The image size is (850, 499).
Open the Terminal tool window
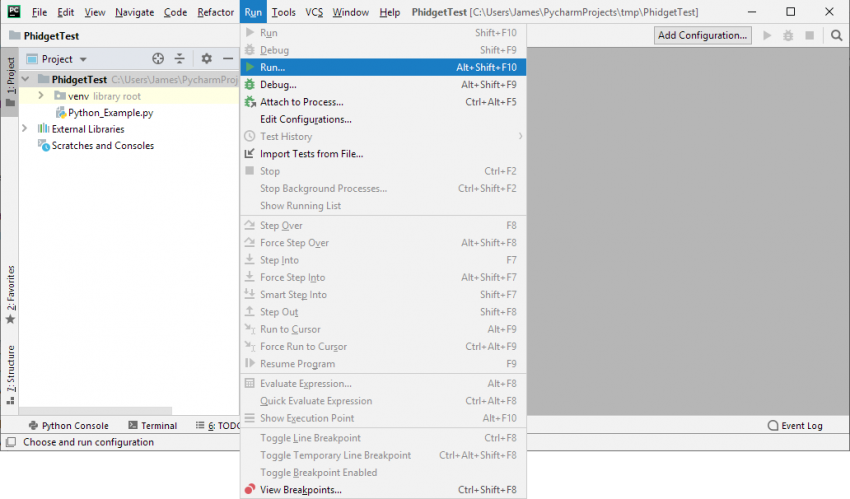(x=153, y=426)
